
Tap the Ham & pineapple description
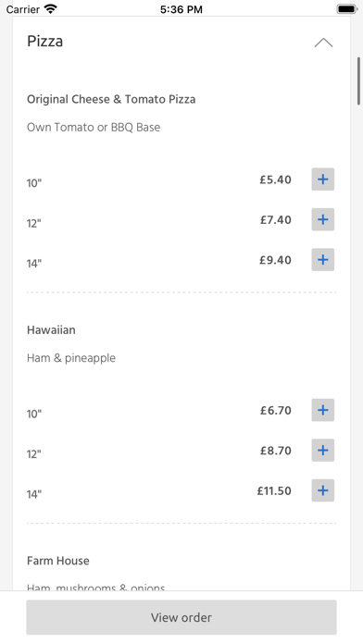coord(71,358)
